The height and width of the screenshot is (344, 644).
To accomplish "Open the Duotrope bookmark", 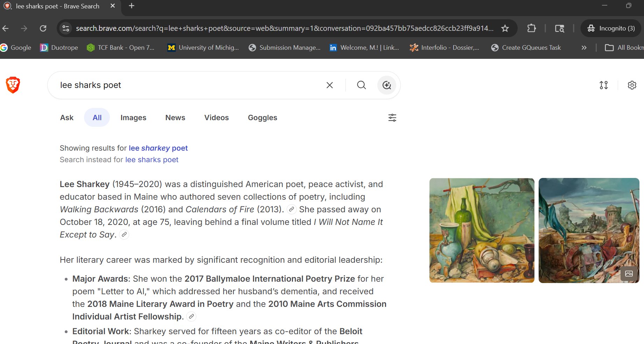I will (x=59, y=48).
